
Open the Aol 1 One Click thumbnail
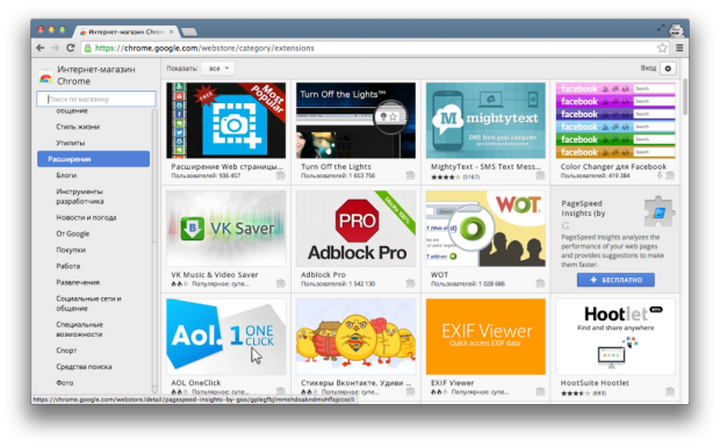coord(226,336)
